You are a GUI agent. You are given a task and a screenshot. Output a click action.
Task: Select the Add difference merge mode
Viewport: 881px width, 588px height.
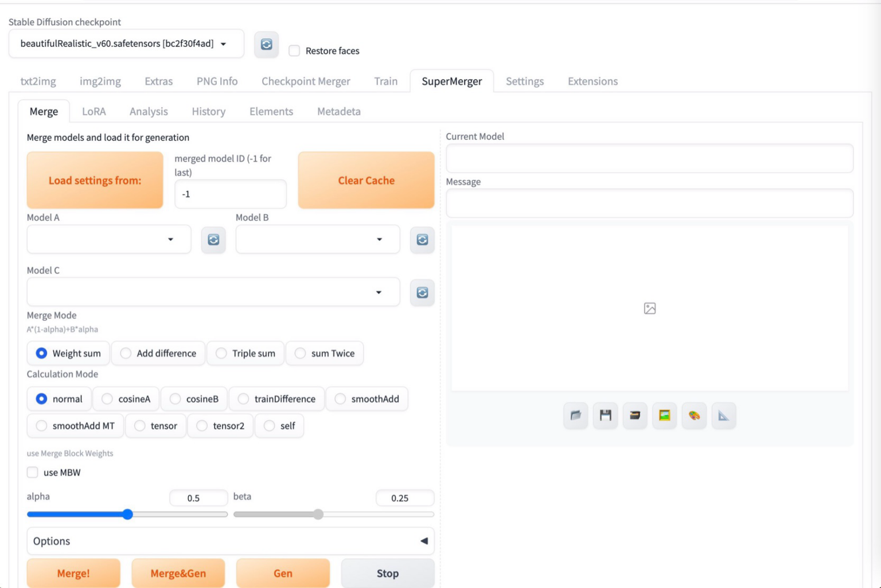[x=126, y=353]
